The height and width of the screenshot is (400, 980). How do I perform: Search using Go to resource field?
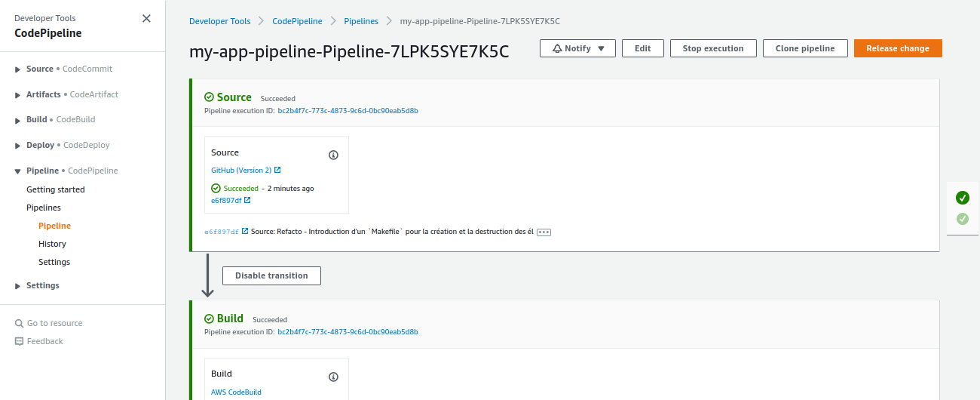[x=54, y=323]
